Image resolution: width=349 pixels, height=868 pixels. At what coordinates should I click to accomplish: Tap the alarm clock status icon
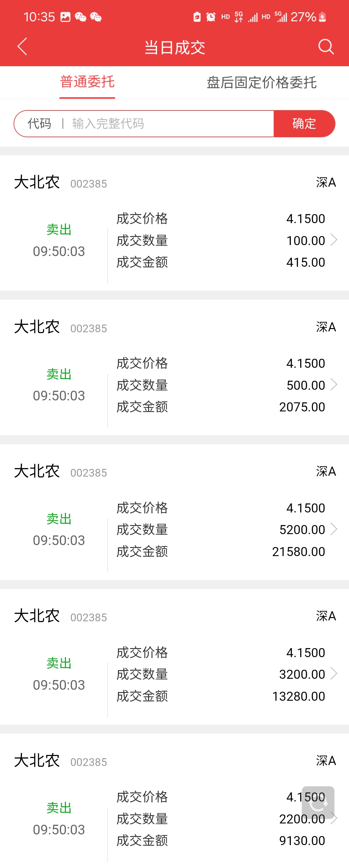pos(211,17)
